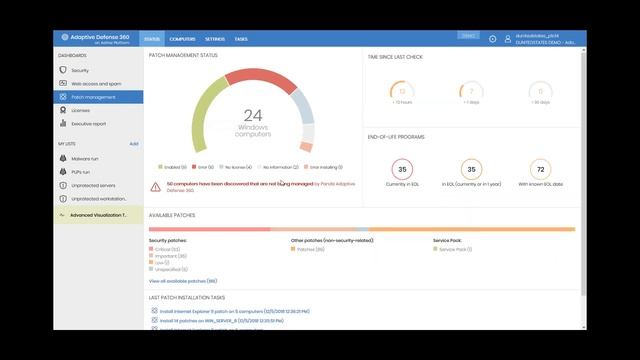Open the 30 days last check gauge
The height and width of the screenshot is (360, 640).
[540, 91]
